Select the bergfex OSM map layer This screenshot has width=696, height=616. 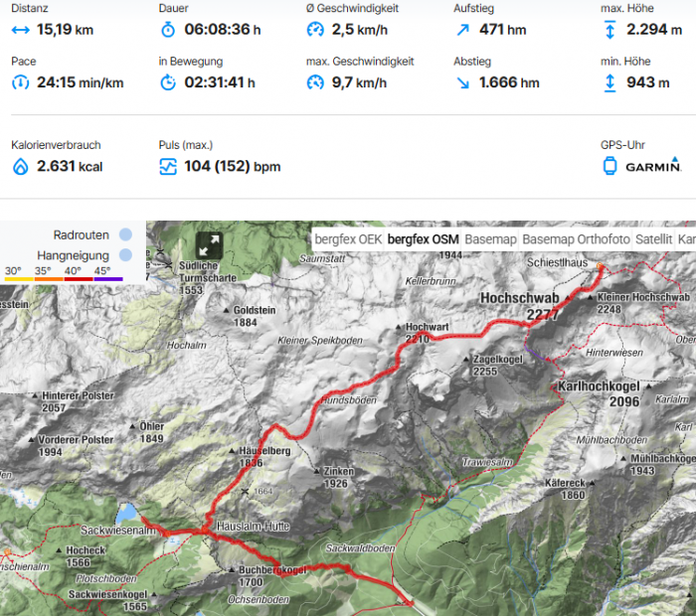(423, 239)
